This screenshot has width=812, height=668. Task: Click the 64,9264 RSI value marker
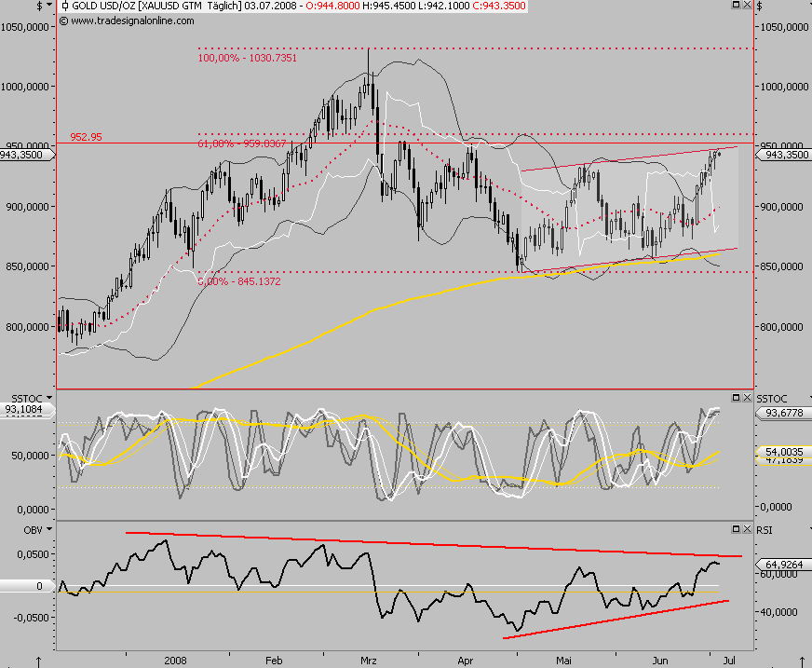pos(784,565)
